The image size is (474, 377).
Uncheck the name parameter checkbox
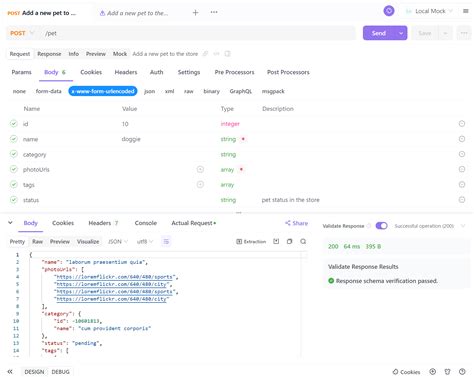tap(14, 139)
